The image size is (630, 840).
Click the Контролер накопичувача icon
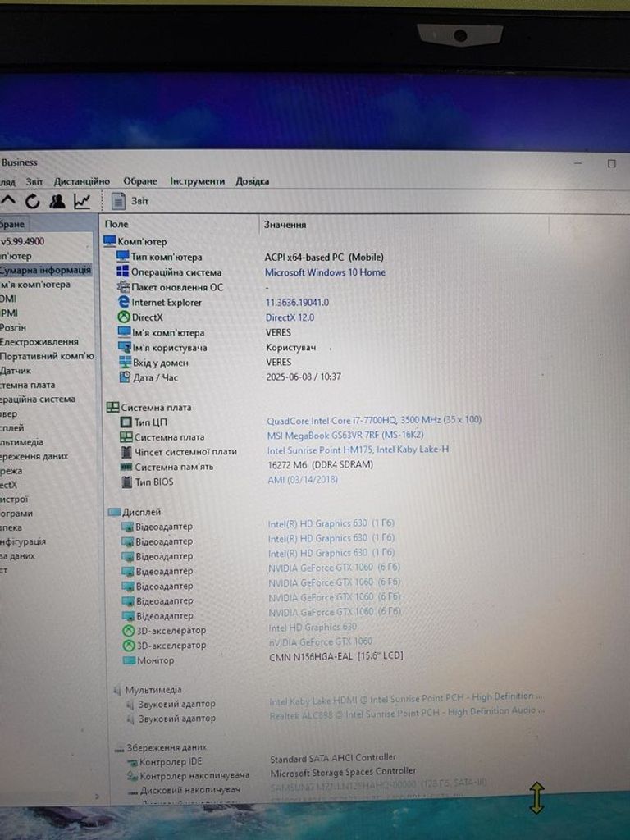tap(132, 776)
